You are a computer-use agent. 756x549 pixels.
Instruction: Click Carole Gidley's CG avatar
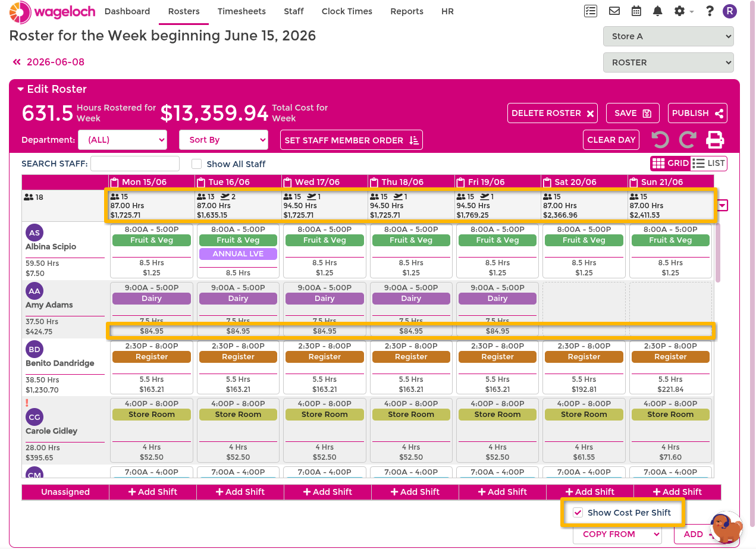tap(34, 417)
